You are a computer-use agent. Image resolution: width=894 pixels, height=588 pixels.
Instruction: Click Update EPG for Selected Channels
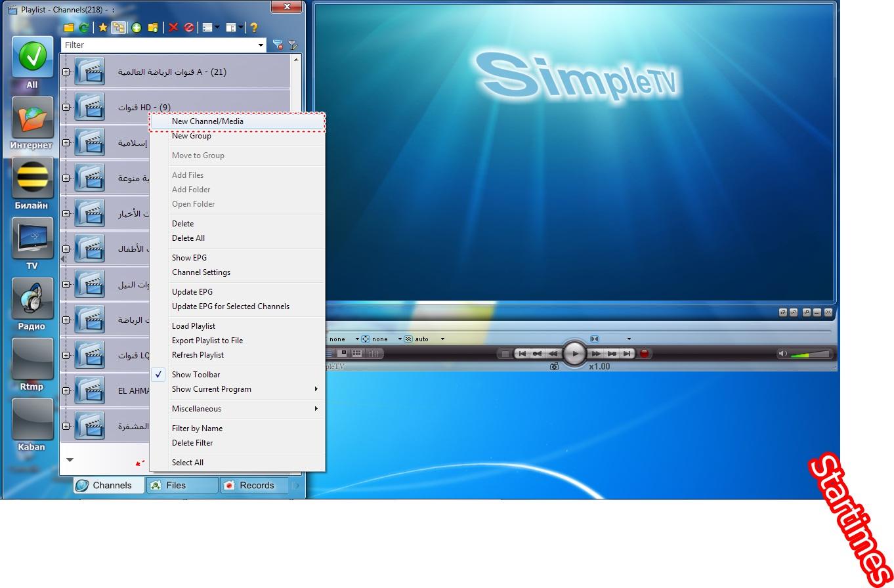pyautogui.click(x=238, y=306)
